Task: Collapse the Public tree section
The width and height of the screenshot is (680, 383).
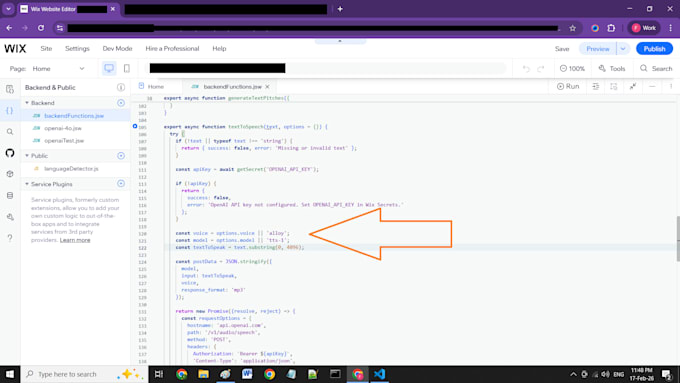Action: point(27,156)
